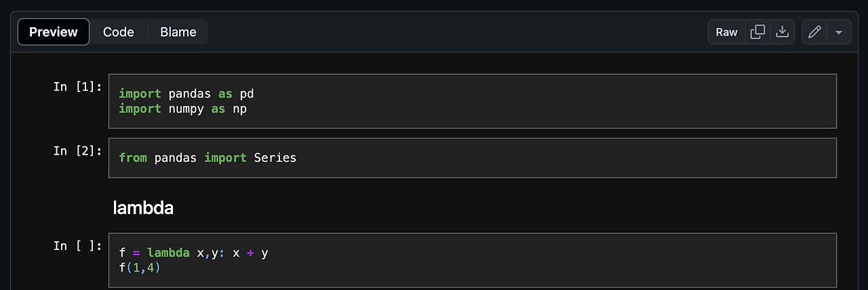The image size is (868, 290).
Task: Expand more edit options caret
Action: (839, 32)
